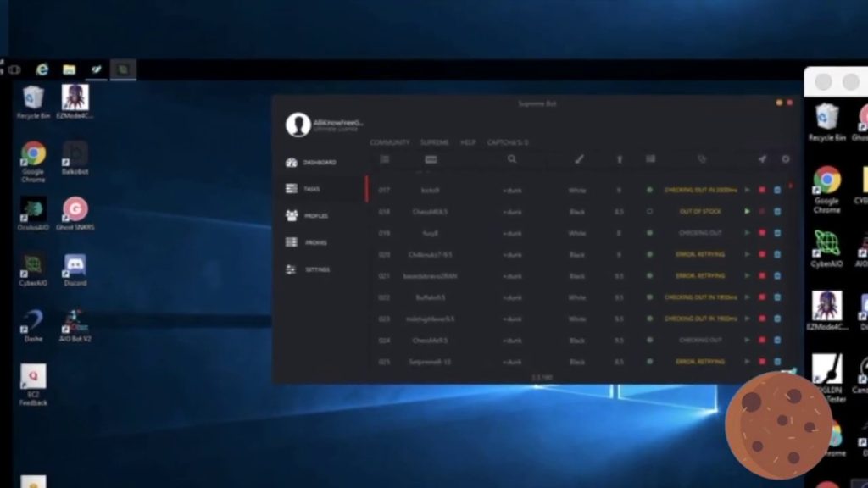Start task 018 with green play button

pyautogui.click(x=747, y=212)
